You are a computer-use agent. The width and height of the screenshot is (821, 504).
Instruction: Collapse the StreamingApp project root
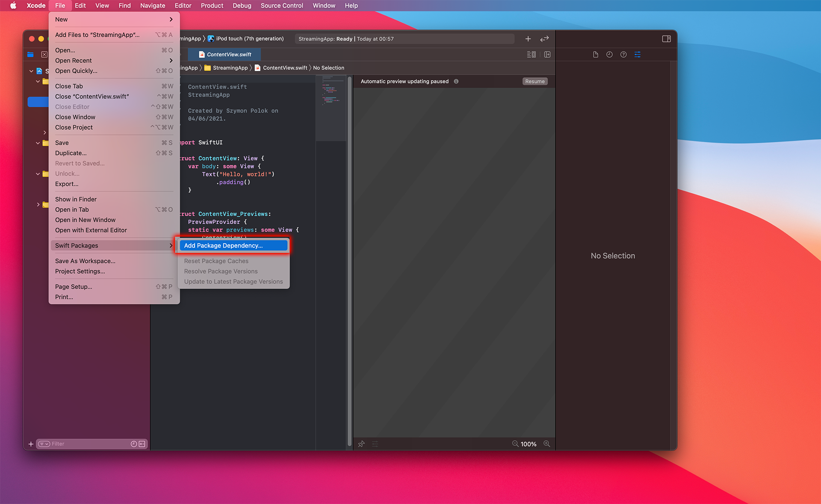pyautogui.click(x=31, y=71)
